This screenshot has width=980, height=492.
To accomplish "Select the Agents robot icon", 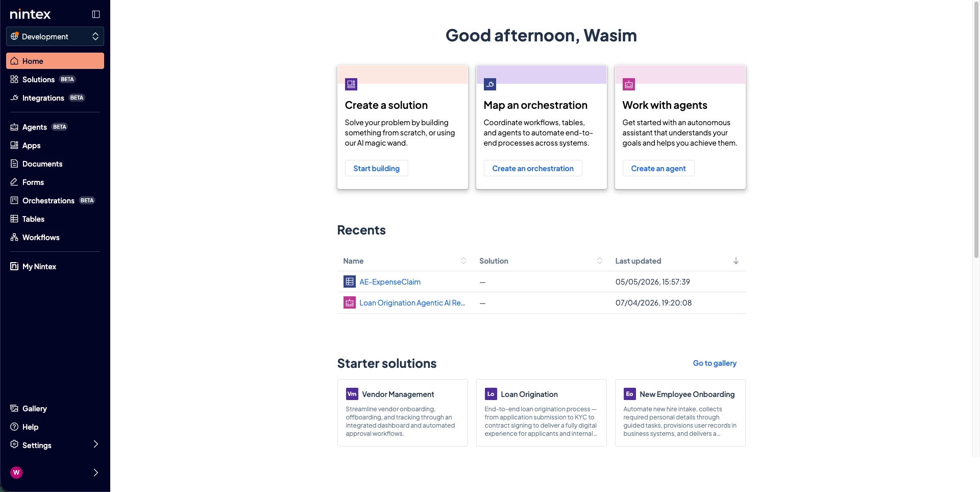I will click(x=14, y=127).
